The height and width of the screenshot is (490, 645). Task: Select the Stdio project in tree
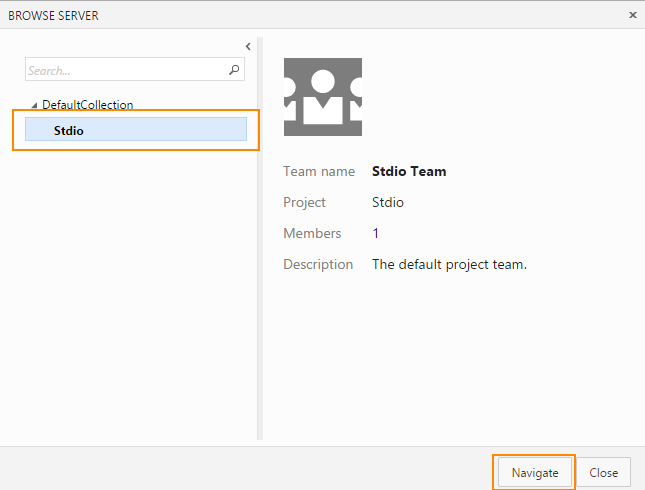[136, 129]
